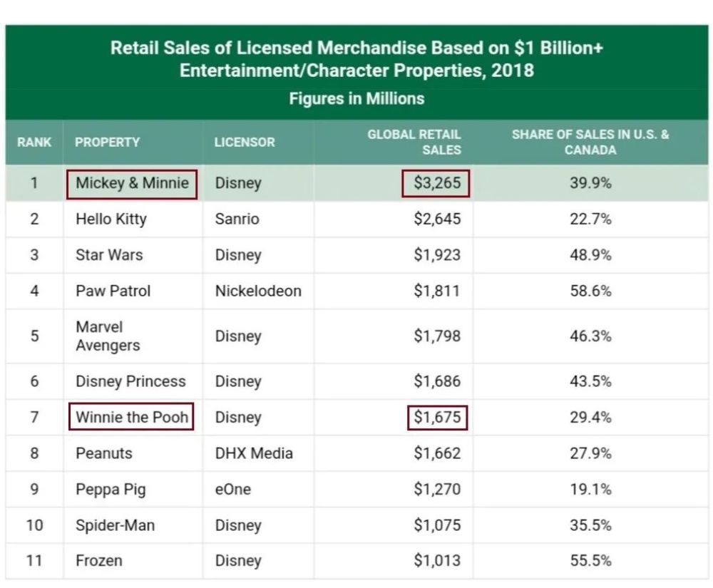This screenshot has height=588, width=713.
Task: Click the SHARE OF SALES IN U.S. & CANADA header
Action: coord(590,142)
